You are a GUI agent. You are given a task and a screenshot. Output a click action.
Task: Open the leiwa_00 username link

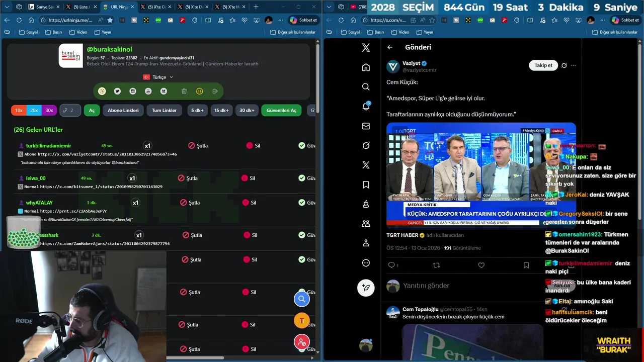coord(36,178)
